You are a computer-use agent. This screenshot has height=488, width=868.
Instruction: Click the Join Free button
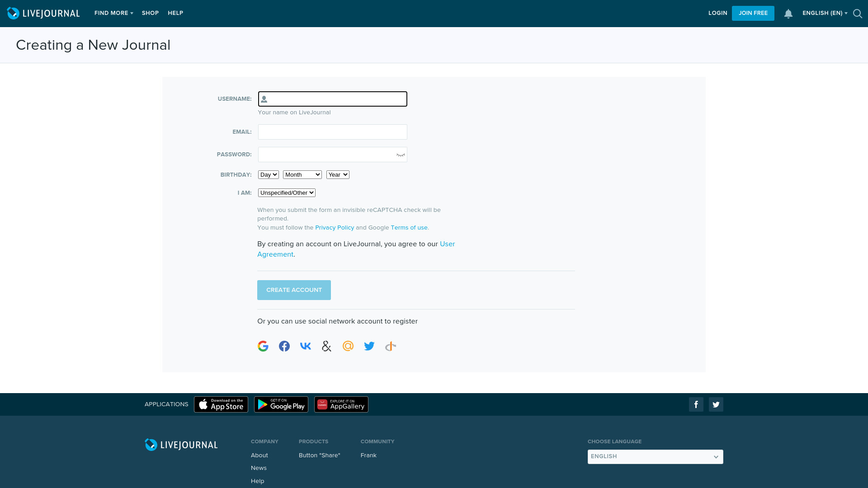[x=753, y=14]
